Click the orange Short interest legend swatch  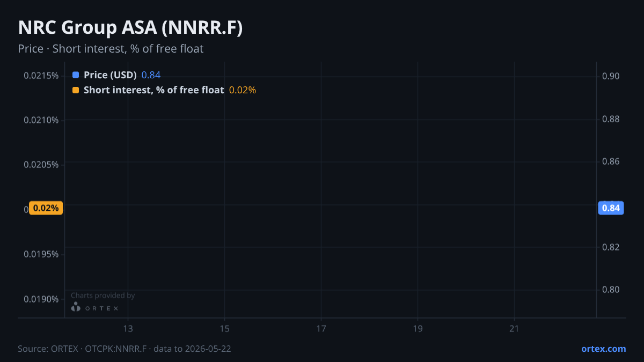click(76, 90)
